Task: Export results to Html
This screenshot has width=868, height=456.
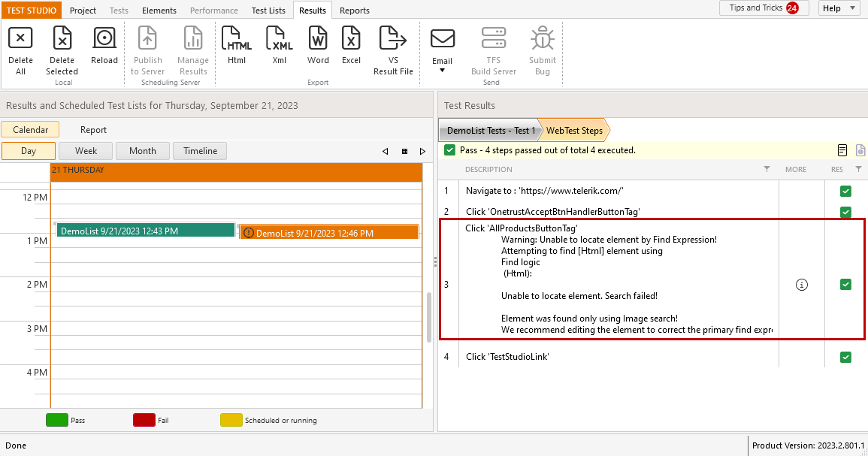Action: point(237,38)
